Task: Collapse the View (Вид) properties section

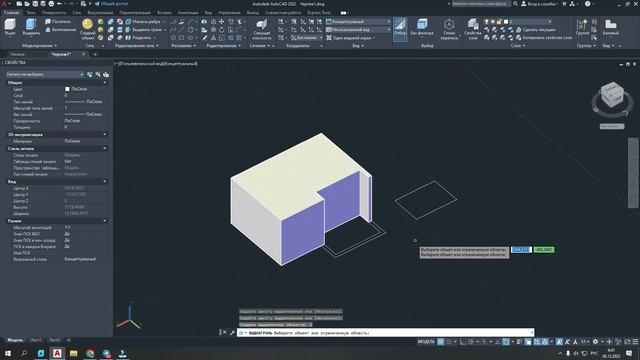Action: [105, 181]
